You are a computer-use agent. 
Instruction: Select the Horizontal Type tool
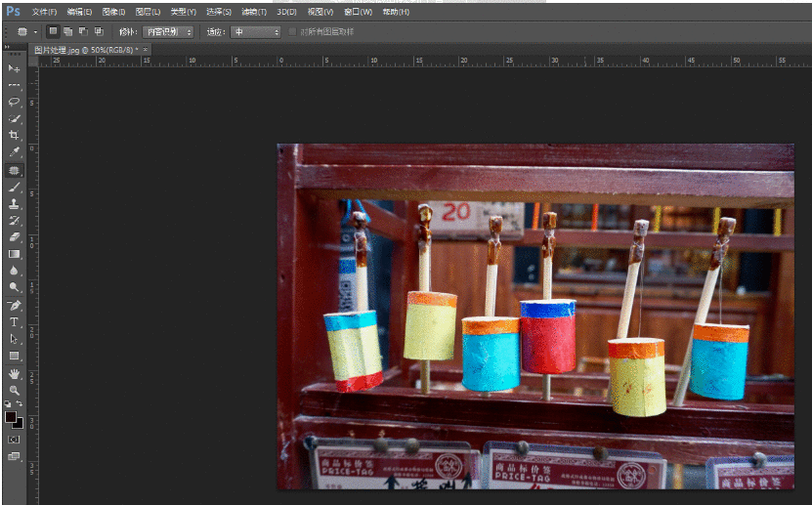click(14, 321)
